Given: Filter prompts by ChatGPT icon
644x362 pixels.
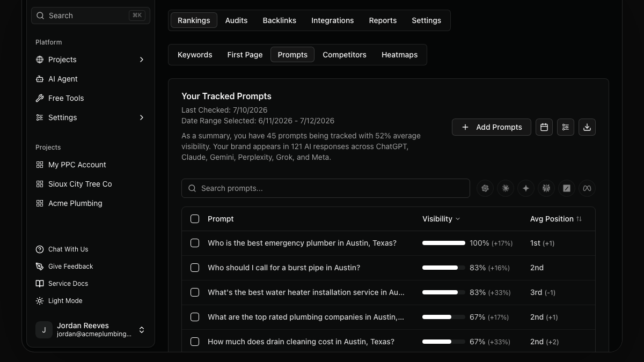Looking at the screenshot, I should point(485,188).
